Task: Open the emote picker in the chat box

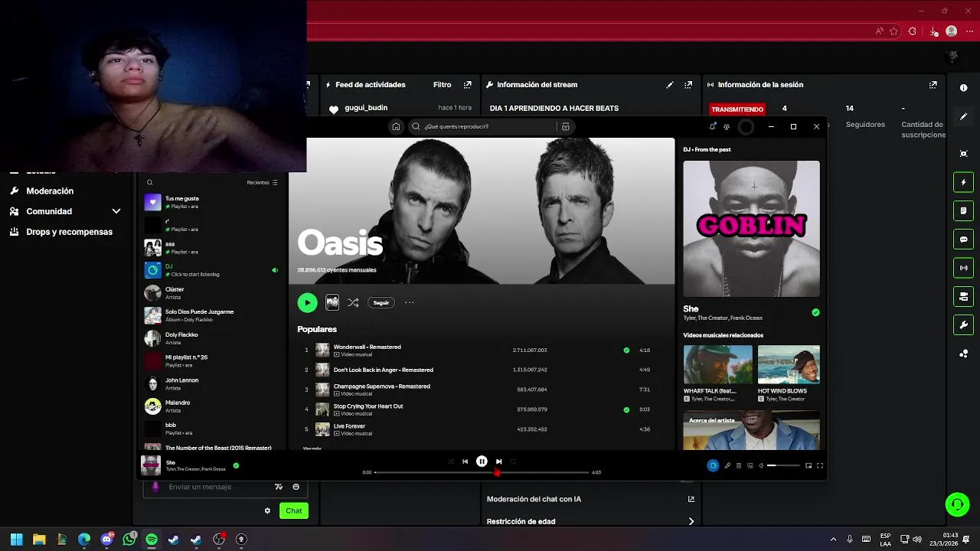Action: 296,487
